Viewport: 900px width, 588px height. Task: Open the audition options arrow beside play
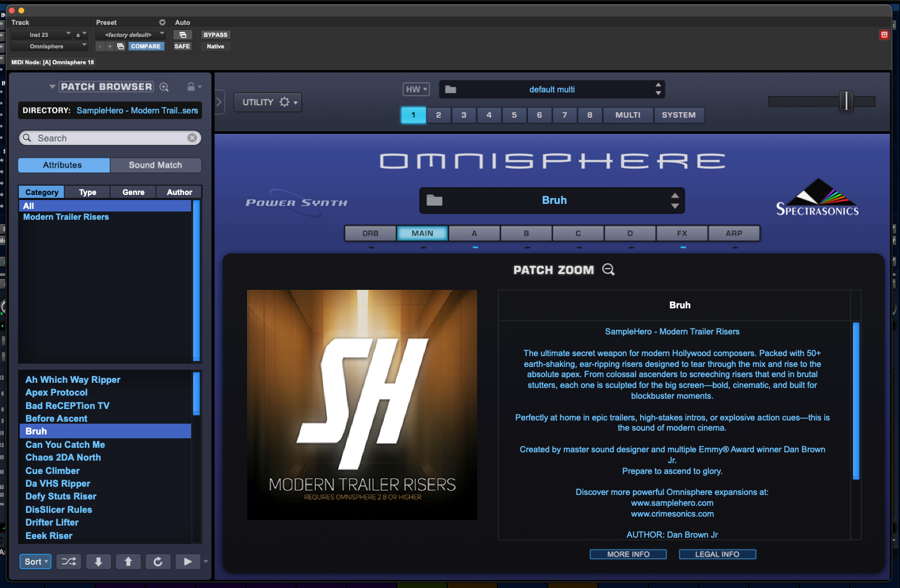(x=206, y=561)
